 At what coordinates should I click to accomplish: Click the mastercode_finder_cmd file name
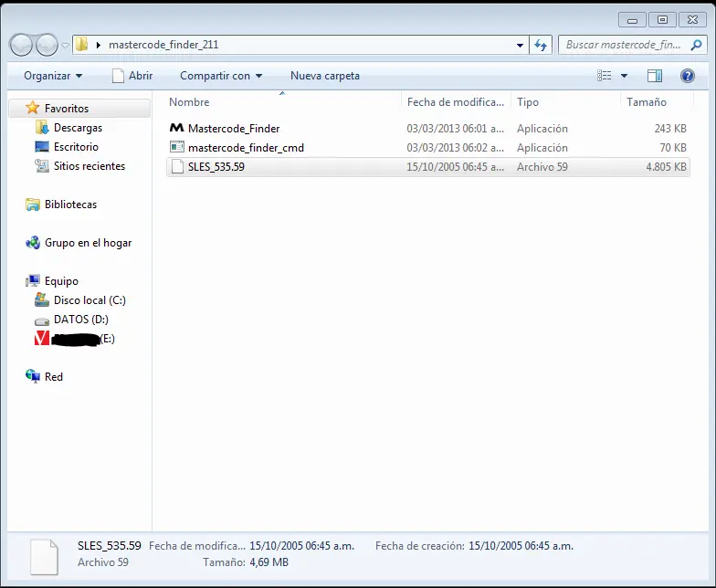pos(247,148)
